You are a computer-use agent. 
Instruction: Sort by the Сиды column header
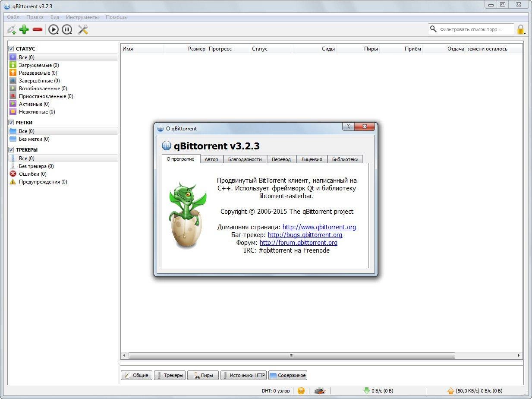coord(315,49)
